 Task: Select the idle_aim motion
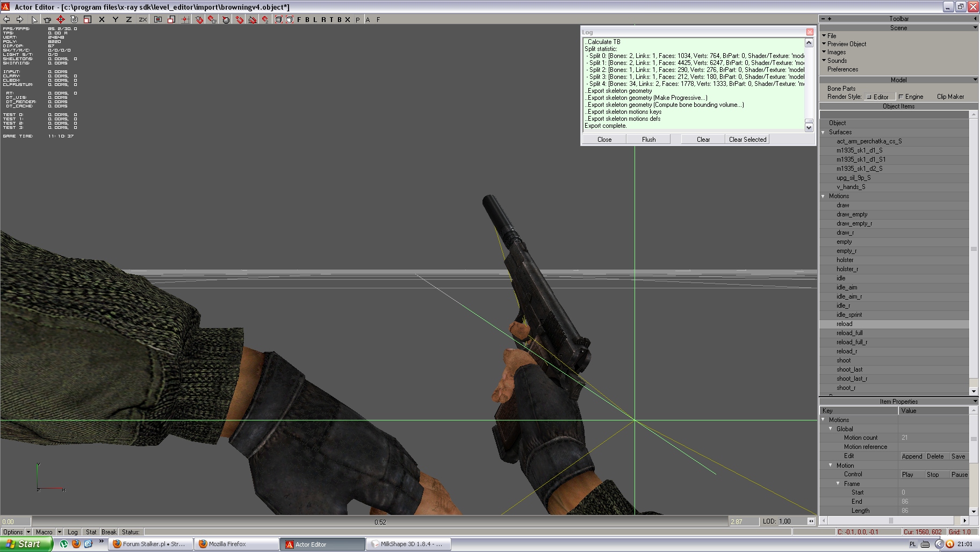click(847, 287)
